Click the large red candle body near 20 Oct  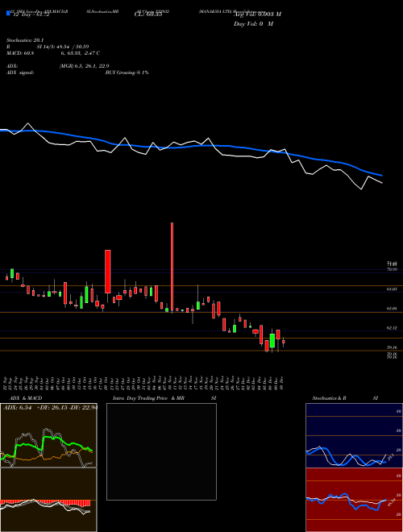(107, 272)
